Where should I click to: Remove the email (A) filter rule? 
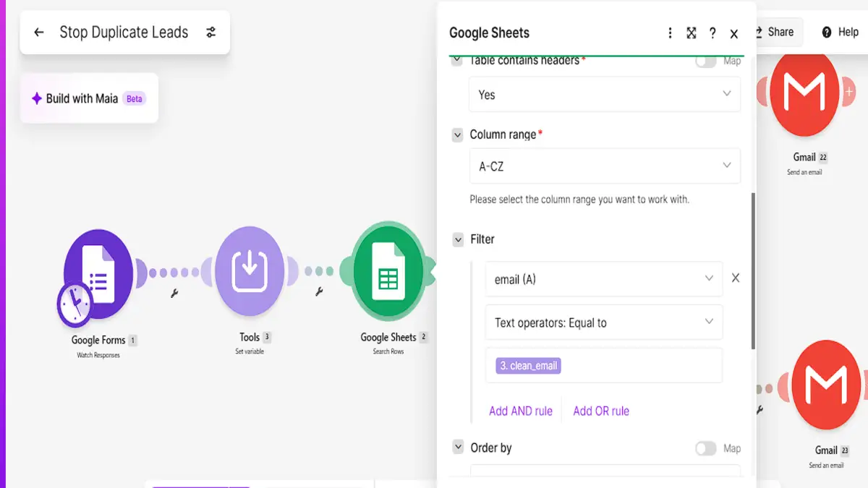coord(736,278)
